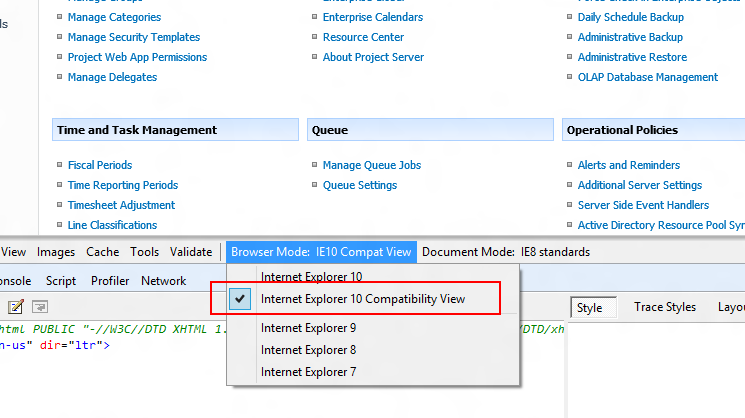Choose Internet Explorer 9 from browser mode menu
745x418 pixels.
(x=308, y=328)
